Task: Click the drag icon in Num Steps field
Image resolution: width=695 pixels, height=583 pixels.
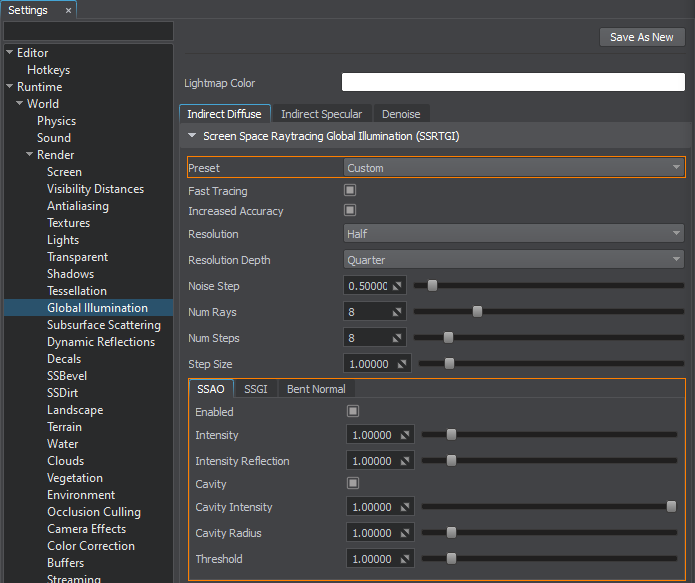Action: 397,338
